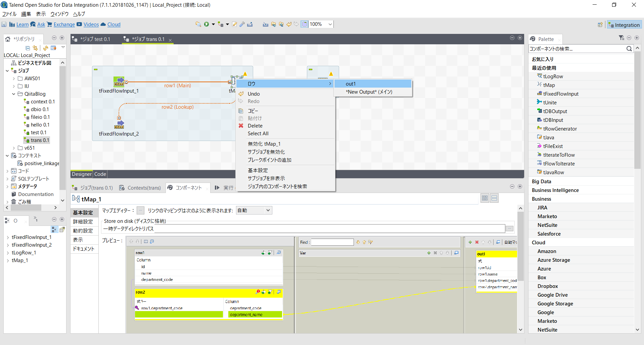Open Project Settings via the wrench toolbar icon
Image resolution: width=644 pixels, height=345 pixels.
click(242, 24)
